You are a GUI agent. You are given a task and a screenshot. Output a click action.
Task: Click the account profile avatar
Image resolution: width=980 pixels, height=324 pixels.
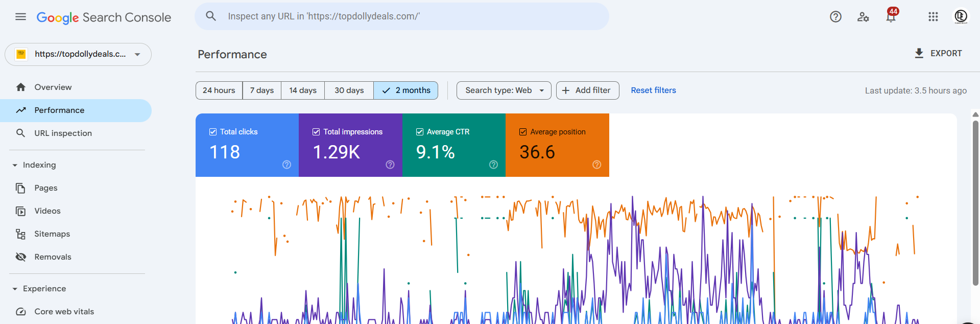pos(961,17)
